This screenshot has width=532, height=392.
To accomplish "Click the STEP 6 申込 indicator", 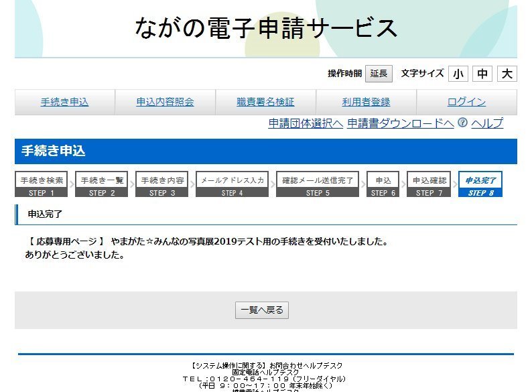I will (383, 184).
